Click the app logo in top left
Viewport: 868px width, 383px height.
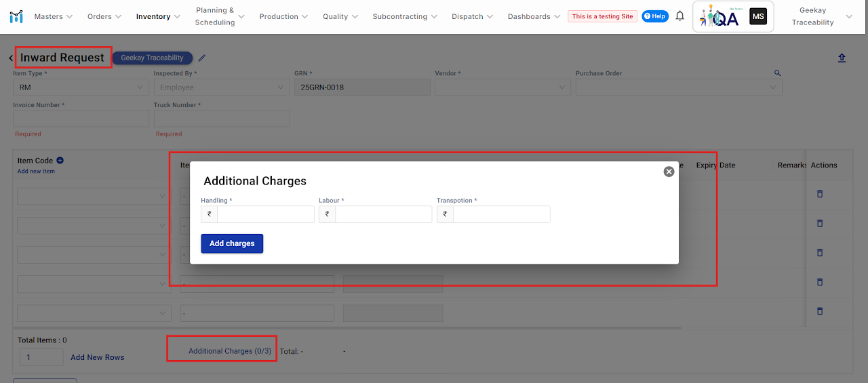[16, 16]
